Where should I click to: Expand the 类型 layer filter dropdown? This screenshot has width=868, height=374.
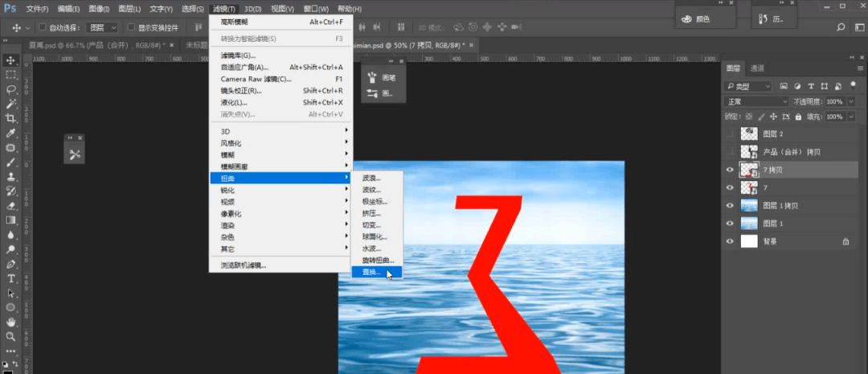(x=747, y=86)
